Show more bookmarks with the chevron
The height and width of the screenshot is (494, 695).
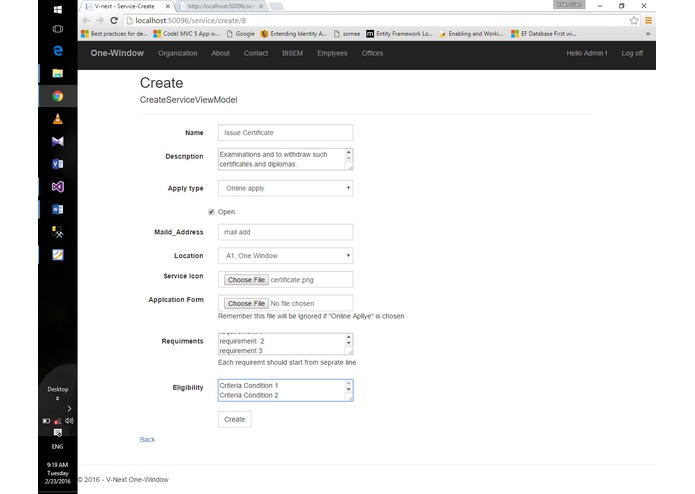pos(648,34)
